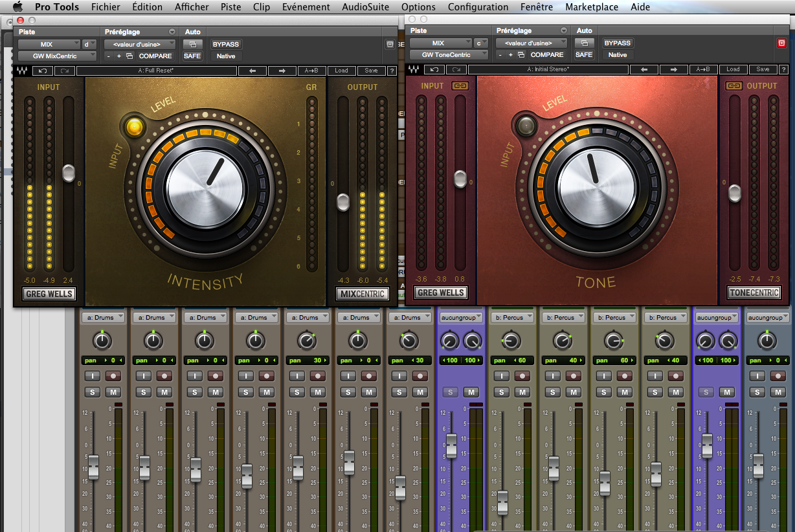
Task: Click the MixCentric input fader handle
Action: tap(69, 173)
